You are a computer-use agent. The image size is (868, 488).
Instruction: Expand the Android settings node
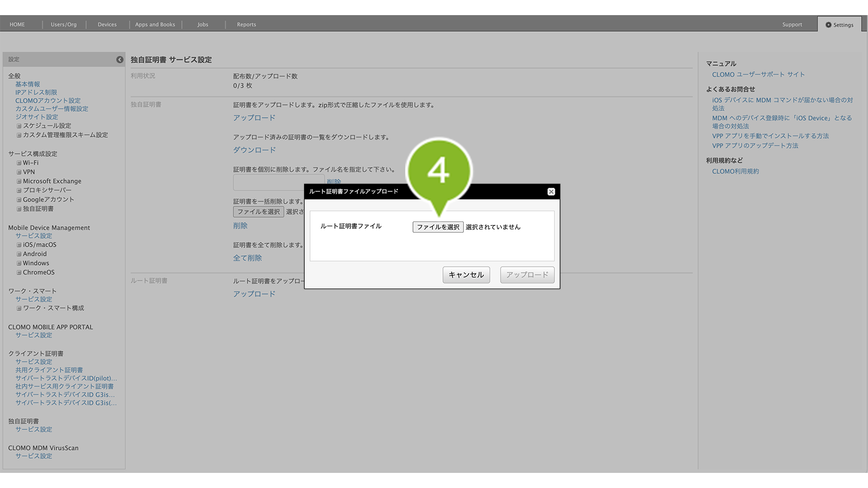19,254
